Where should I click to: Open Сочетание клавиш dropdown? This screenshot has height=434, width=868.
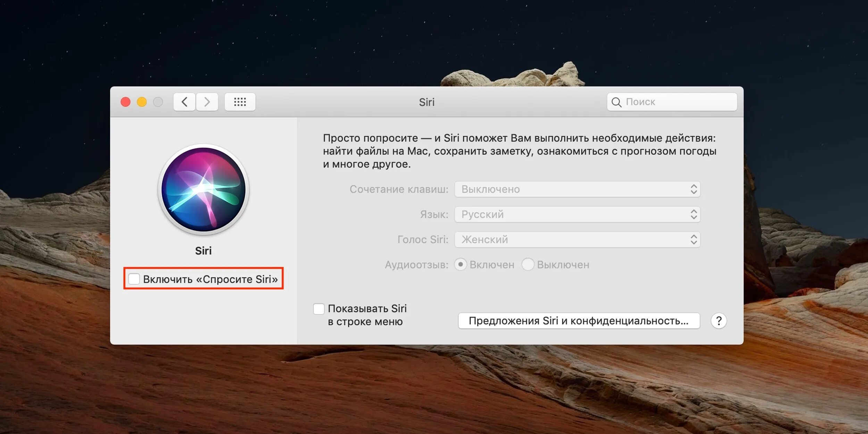click(x=577, y=189)
